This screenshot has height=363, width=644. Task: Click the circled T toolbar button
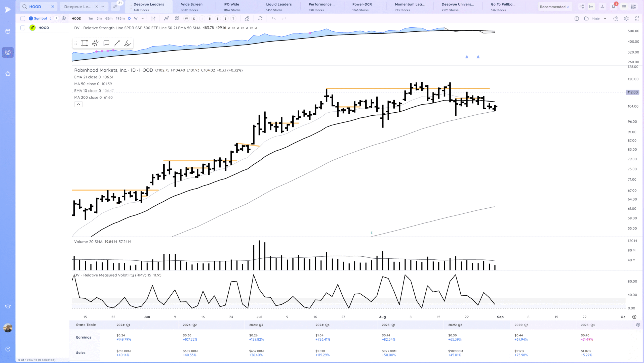pyautogui.click(x=233, y=18)
